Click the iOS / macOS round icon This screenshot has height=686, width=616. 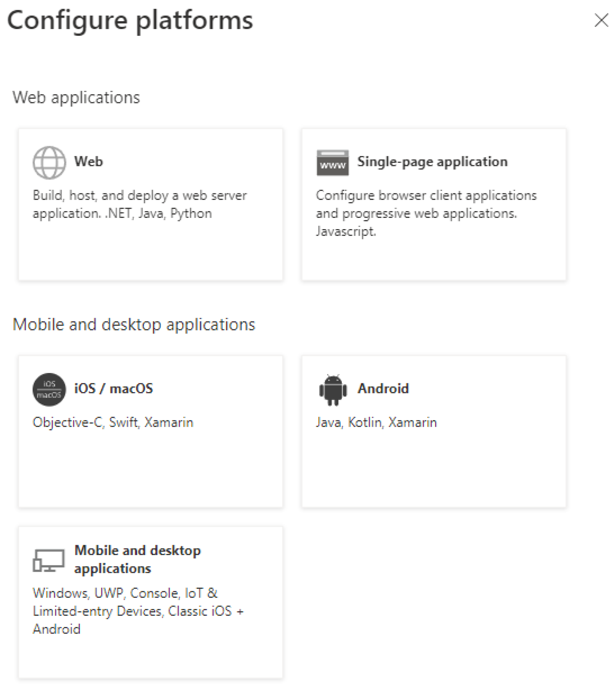click(49, 389)
